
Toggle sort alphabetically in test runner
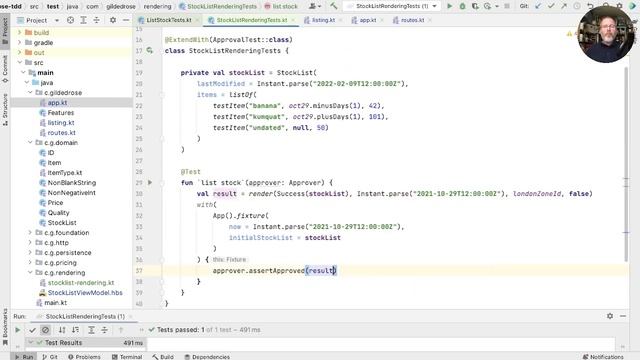pyautogui.click(x=62, y=330)
